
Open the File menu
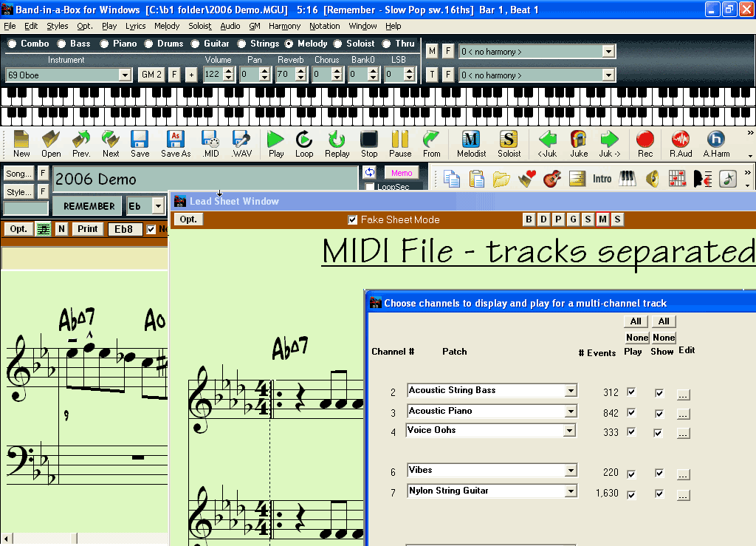(10, 26)
